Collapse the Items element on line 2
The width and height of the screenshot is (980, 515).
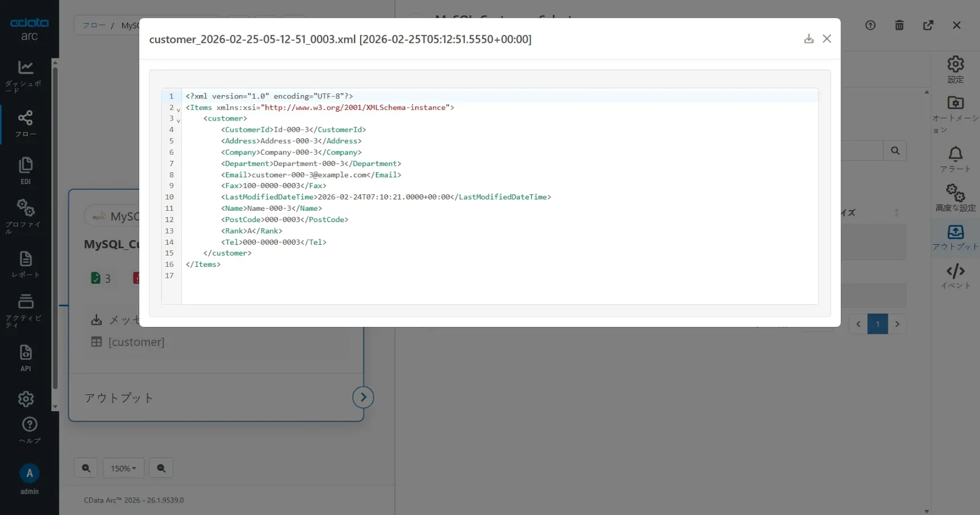[x=178, y=109]
